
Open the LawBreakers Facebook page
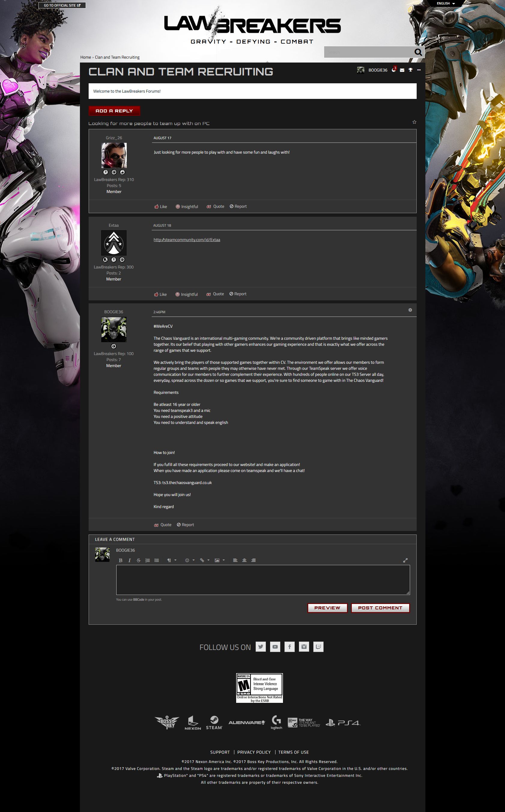click(x=290, y=647)
